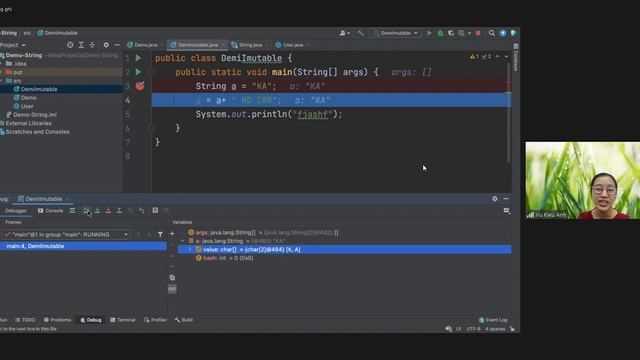Viewport: 640px width, 360px height.
Task: Open Project panel settings gear
Action: (x=106, y=45)
